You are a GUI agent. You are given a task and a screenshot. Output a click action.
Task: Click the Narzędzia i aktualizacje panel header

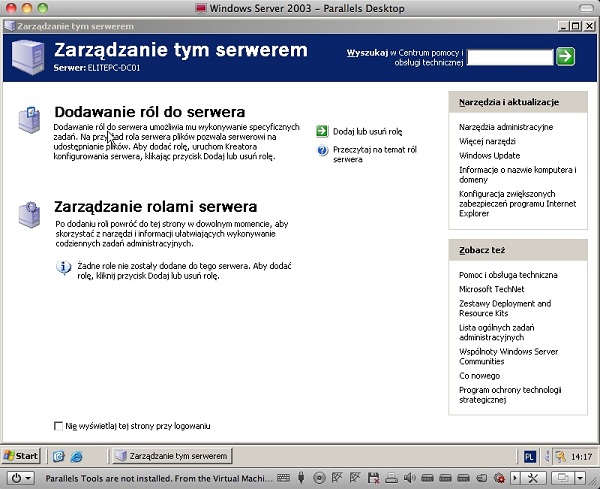[x=518, y=102]
